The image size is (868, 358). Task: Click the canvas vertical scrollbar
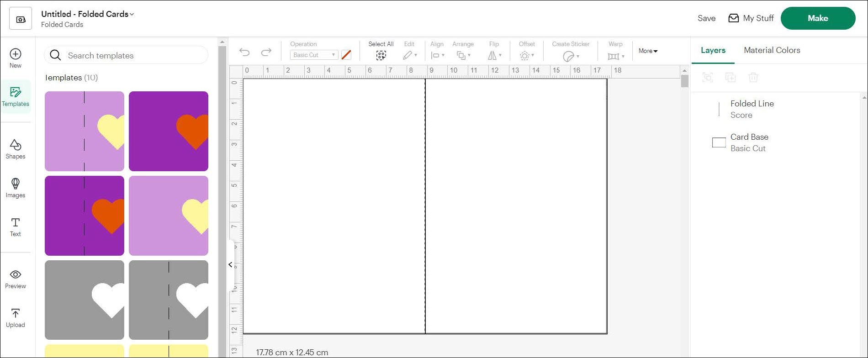click(684, 81)
